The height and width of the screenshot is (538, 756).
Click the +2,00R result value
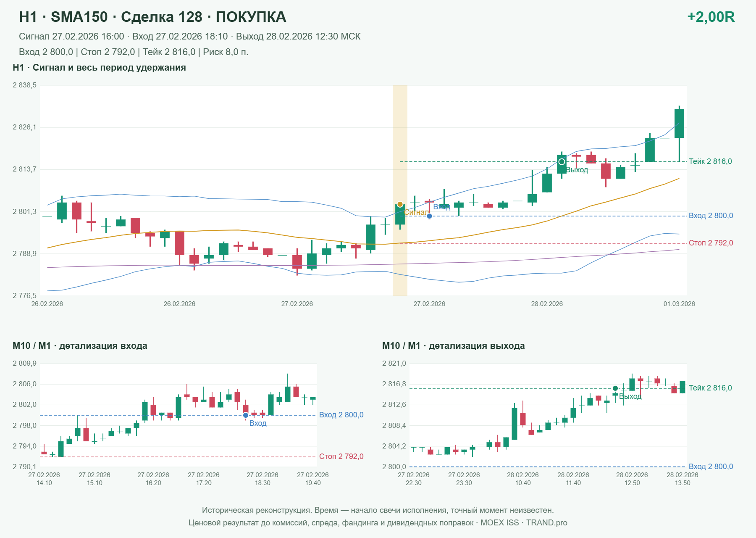point(711,17)
